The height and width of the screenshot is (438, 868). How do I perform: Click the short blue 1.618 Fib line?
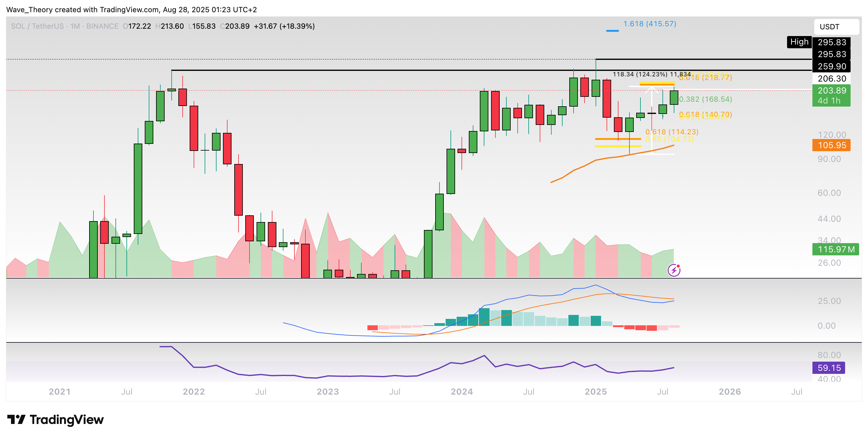[612, 31]
